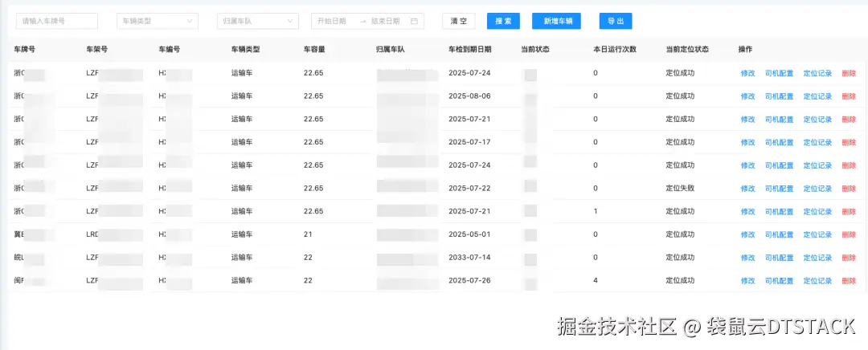Click the 当前状态 column header
This screenshot has height=350, width=868.
pyautogui.click(x=535, y=49)
